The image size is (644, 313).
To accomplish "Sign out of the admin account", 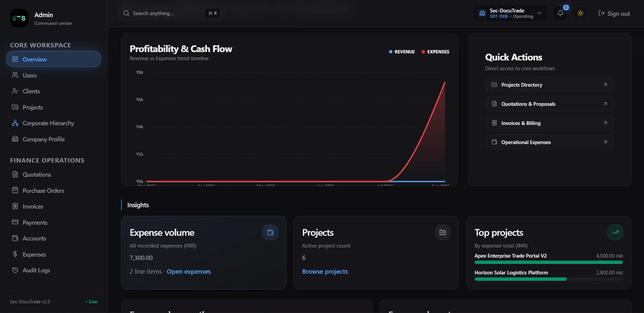I will click(x=614, y=13).
